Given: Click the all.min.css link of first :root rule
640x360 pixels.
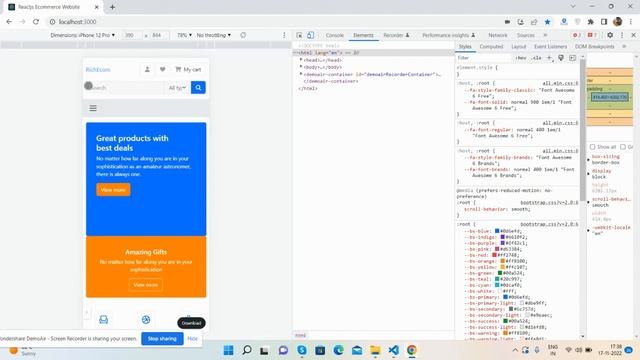Looking at the screenshot, I should (560, 83).
